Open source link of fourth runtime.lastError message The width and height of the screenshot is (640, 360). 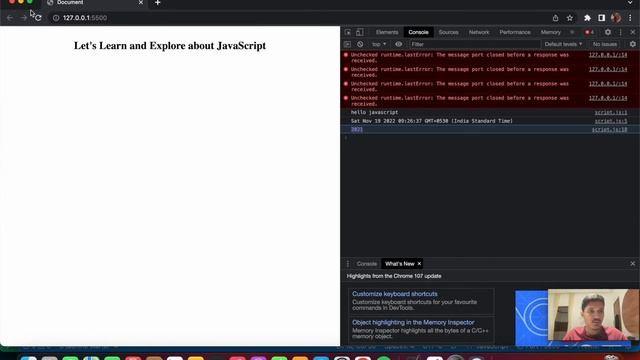coord(608,98)
